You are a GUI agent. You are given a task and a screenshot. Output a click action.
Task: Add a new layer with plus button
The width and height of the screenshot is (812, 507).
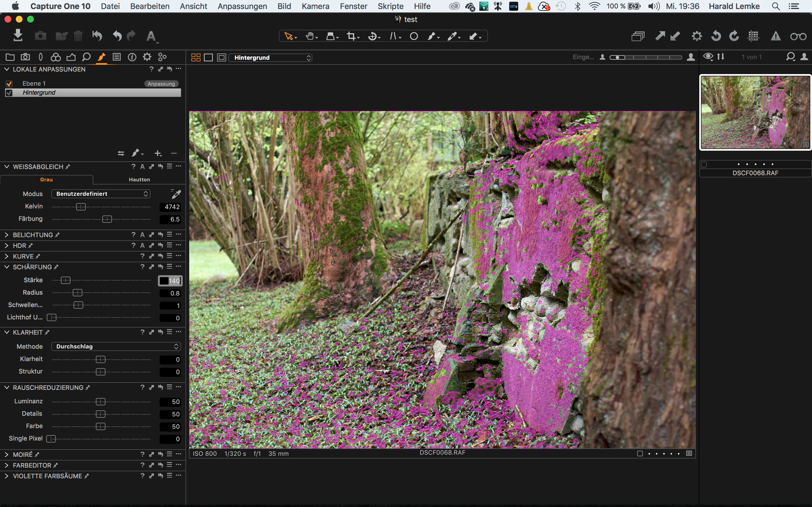(x=158, y=154)
